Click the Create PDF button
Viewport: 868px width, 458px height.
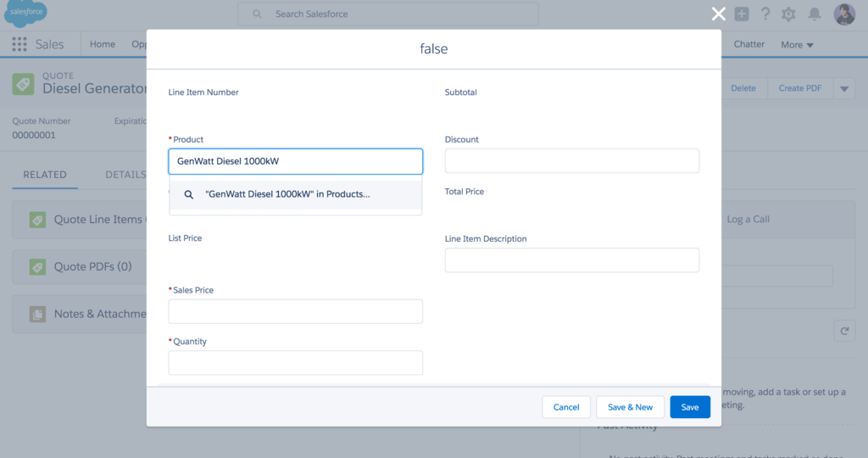[800, 88]
